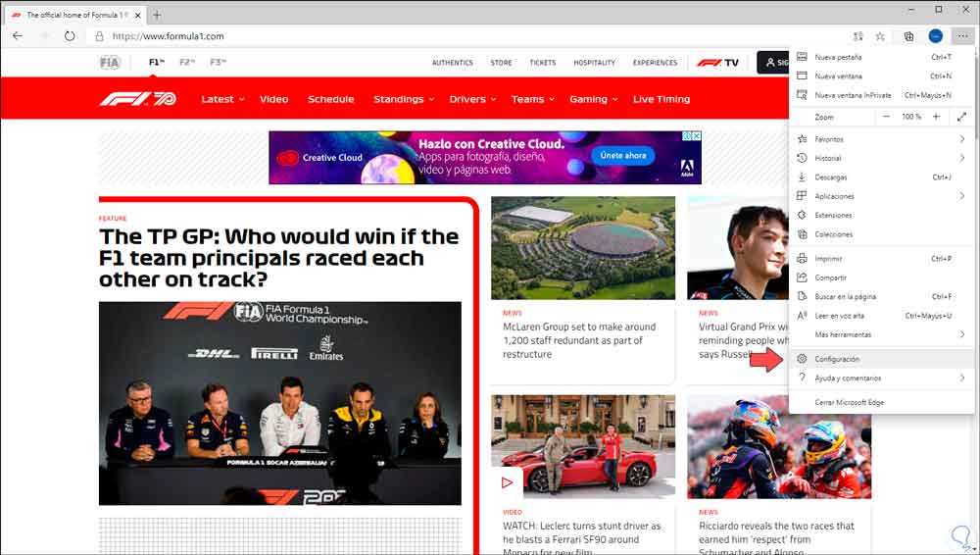The image size is (980, 555).
Task: Click the address bar lock icon
Action: pyautogui.click(x=99, y=36)
